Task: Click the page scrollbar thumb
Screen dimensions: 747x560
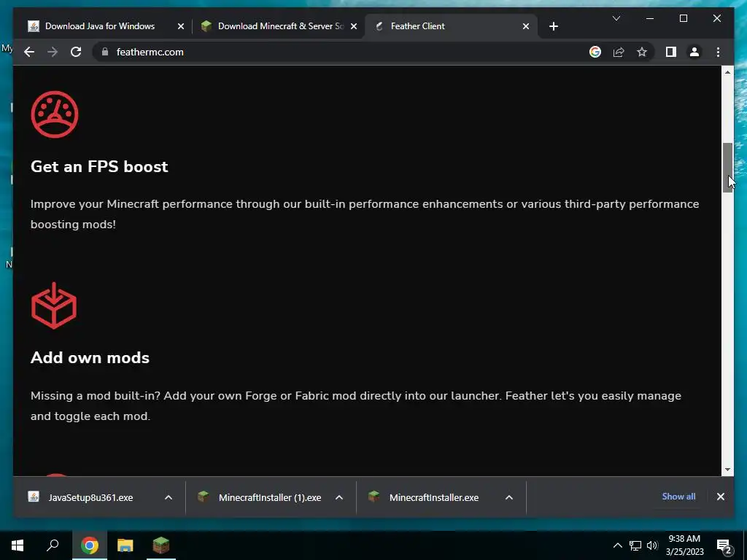Action: click(x=727, y=167)
